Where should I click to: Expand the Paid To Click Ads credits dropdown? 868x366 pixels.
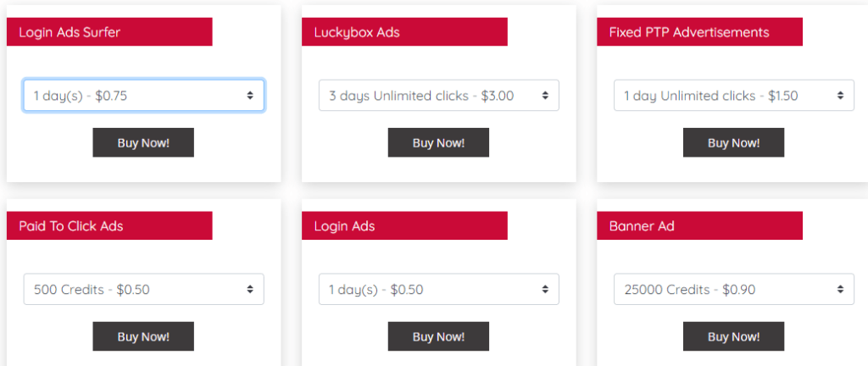(x=143, y=289)
